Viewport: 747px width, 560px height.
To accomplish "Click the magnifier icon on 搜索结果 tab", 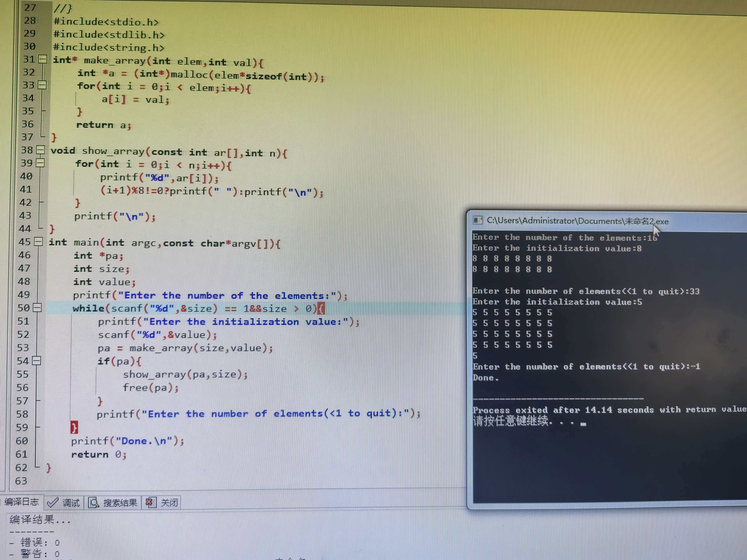I will [x=94, y=503].
